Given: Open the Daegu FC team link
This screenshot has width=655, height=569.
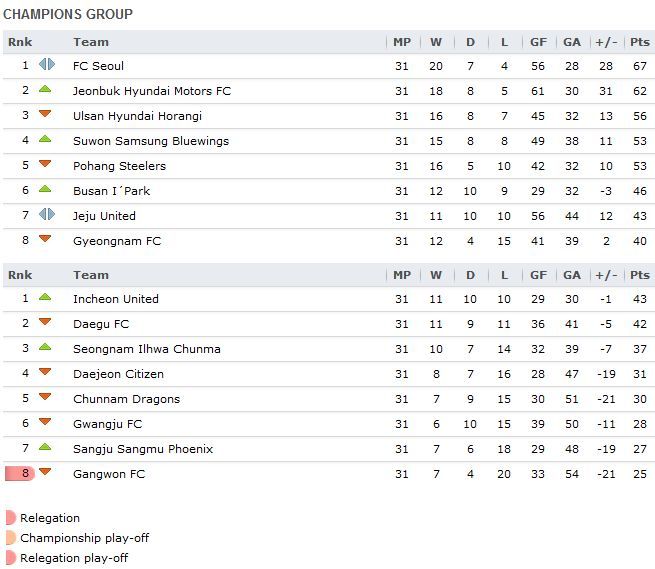Looking at the screenshot, I should 101,324.
